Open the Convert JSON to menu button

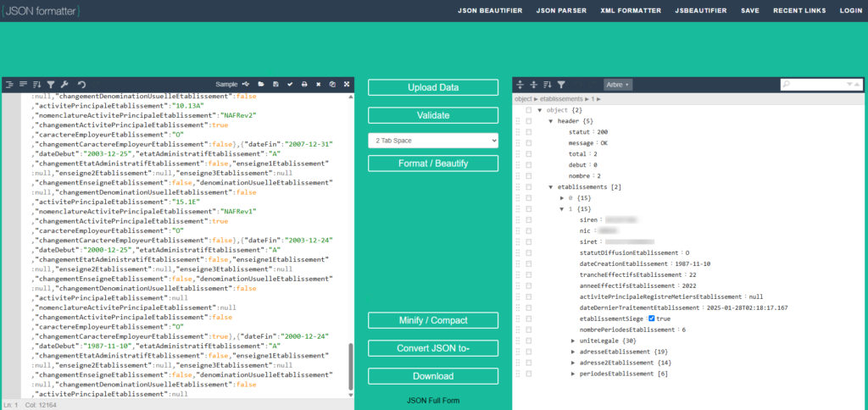433,348
